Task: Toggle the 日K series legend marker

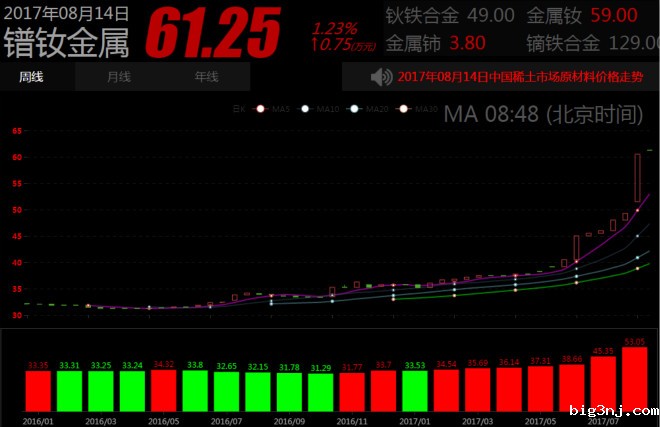Action: coord(239,108)
